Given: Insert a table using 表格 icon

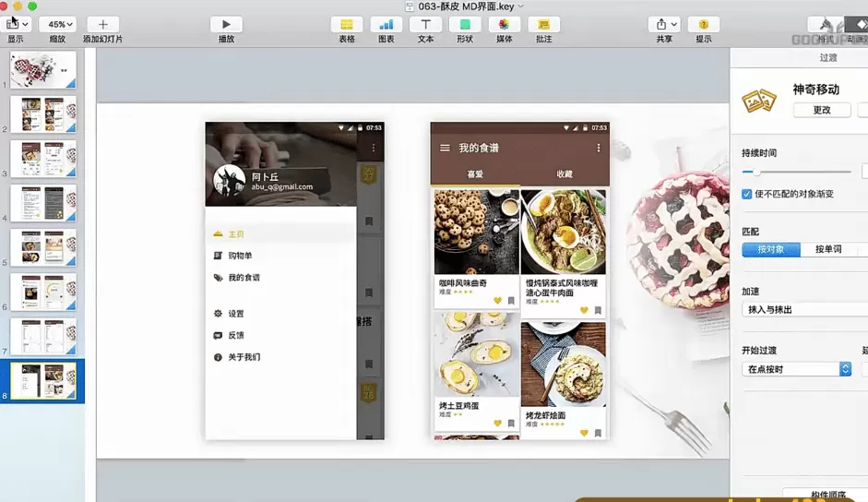Looking at the screenshot, I should pyautogui.click(x=346, y=24).
